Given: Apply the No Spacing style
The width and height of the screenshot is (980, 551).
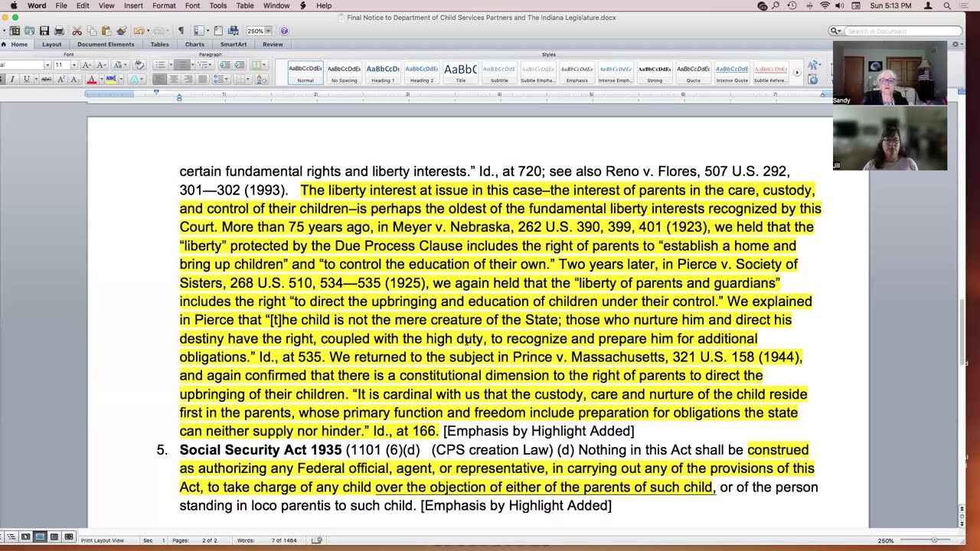Looking at the screenshot, I should pyautogui.click(x=344, y=73).
